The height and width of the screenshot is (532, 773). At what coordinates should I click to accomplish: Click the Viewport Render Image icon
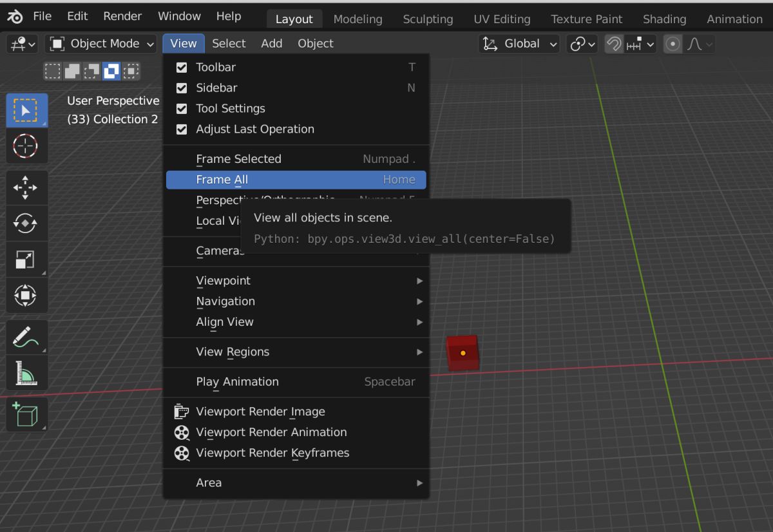(182, 412)
